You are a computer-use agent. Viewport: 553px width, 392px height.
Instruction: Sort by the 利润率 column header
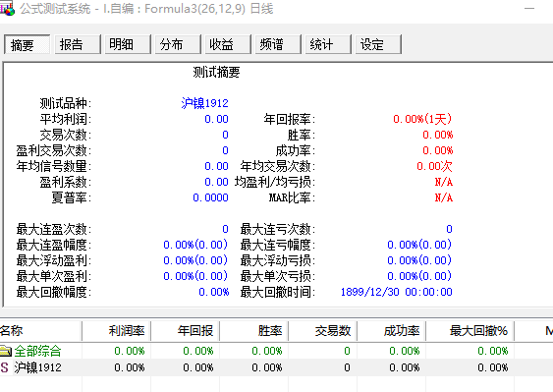[x=116, y=331]
